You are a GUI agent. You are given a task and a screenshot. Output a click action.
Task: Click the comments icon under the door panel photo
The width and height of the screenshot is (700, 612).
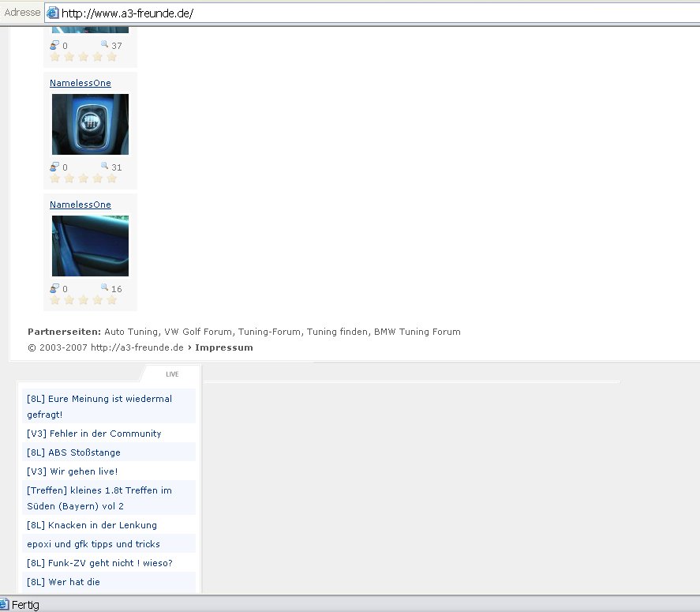[x=54, y=288]
